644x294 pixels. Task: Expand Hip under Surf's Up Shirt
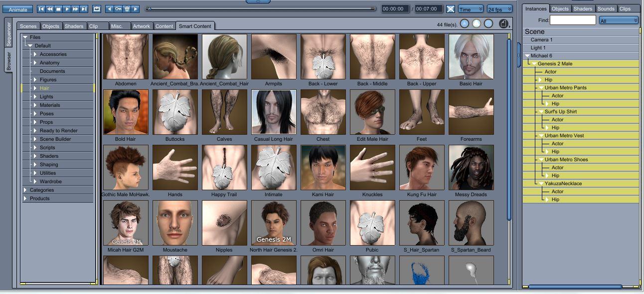pyautogui.click(x=547, y=128)
